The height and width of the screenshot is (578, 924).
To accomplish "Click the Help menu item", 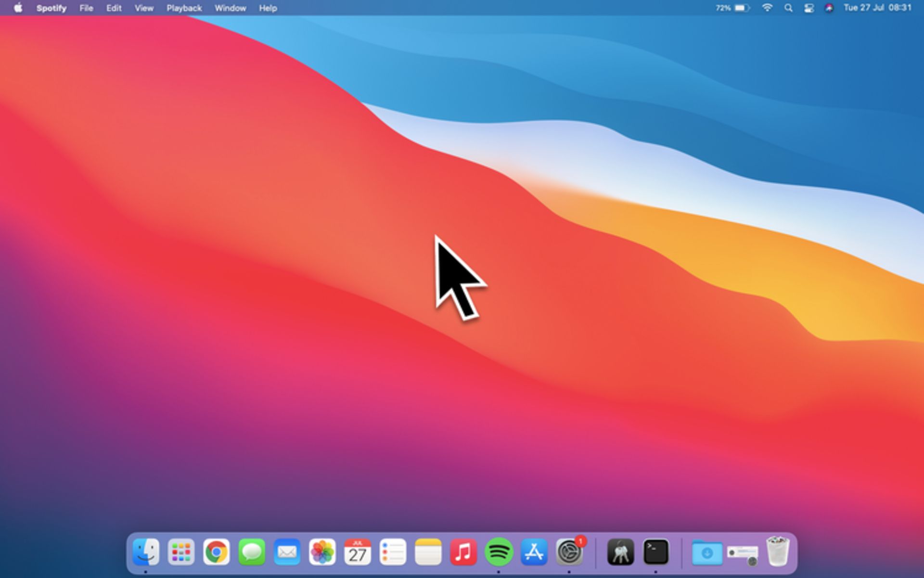I will coord(268,8).
